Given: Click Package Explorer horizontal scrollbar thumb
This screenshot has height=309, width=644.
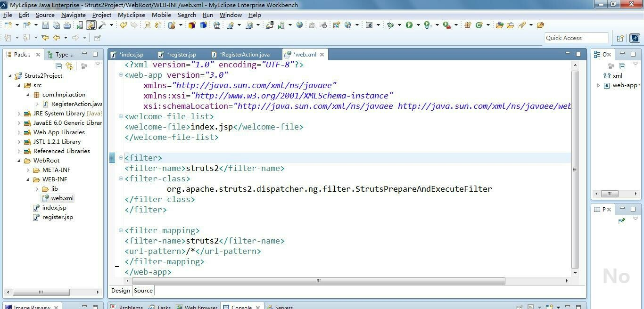Looking at the screenshot, I should pos(41,292).
